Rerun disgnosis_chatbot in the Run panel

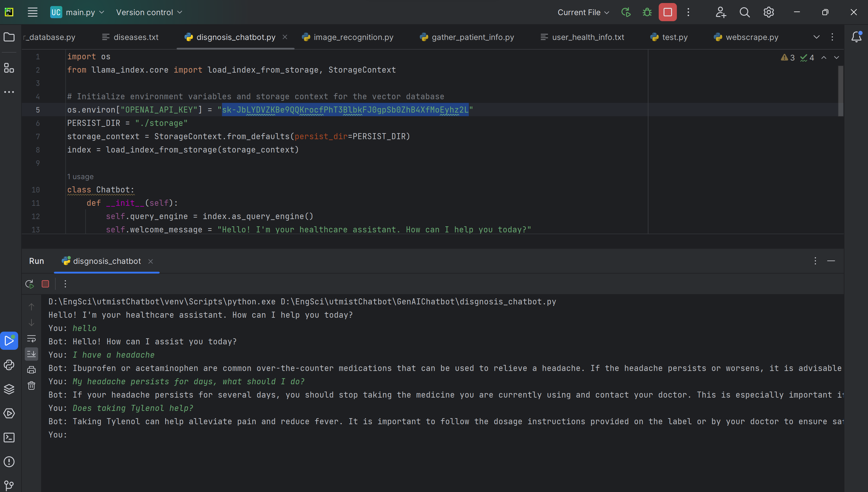click(x=30, y=284)
